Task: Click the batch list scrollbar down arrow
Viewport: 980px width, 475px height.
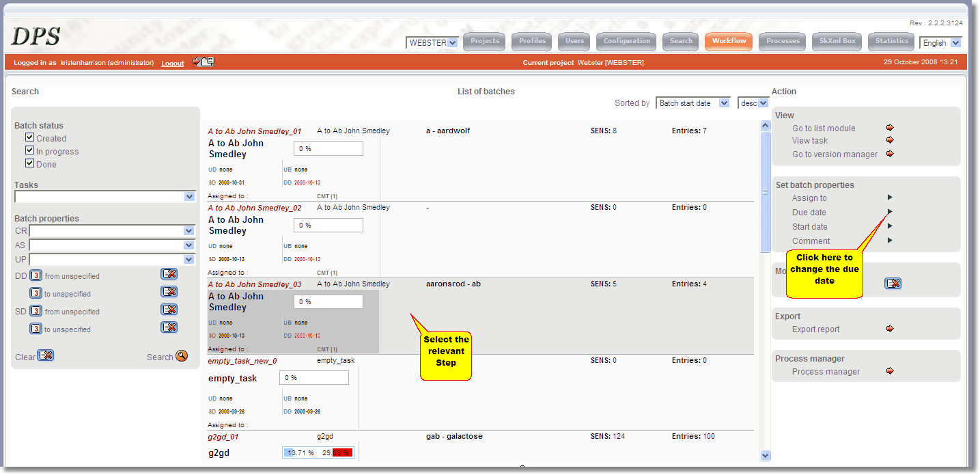Action: [765, 455]
